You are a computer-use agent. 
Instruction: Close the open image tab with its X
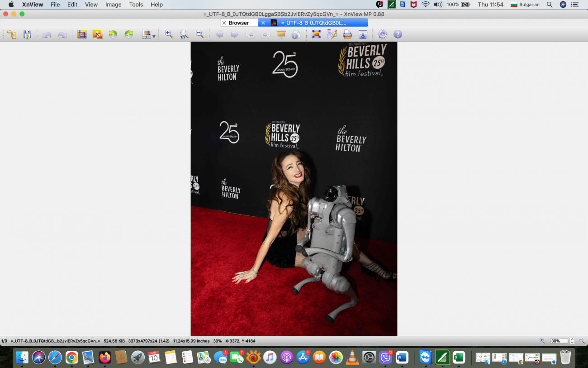pyautogui.click(x=263, y=23)
